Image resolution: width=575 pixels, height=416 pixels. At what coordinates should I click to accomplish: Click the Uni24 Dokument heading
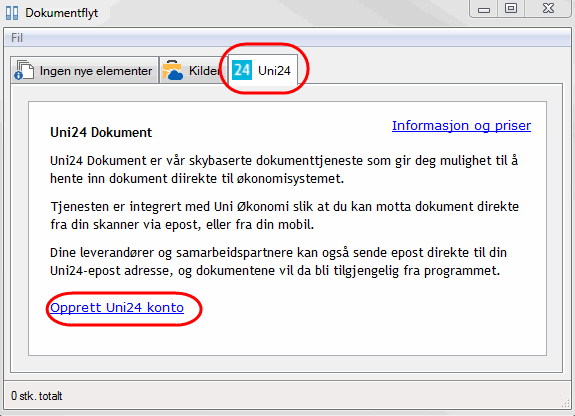pos(101,132)
